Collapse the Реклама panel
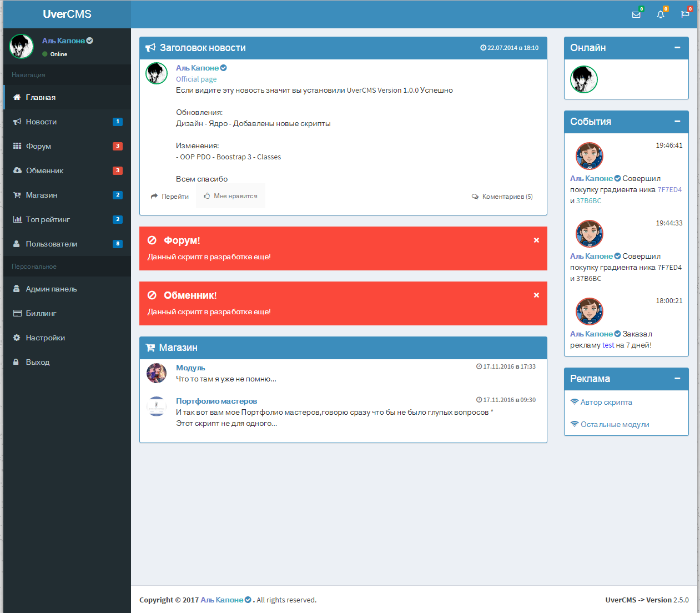The image size is (700, 613). coord(677,379)
